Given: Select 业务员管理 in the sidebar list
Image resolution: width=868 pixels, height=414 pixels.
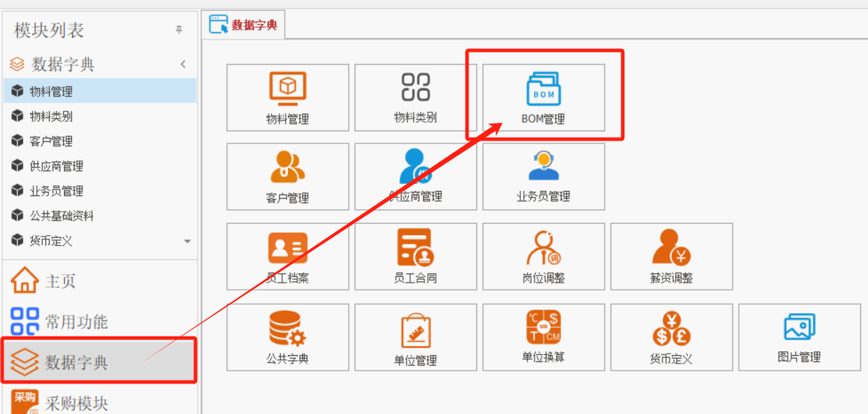Looking at the screenshot, I should (x=100, y=190).
